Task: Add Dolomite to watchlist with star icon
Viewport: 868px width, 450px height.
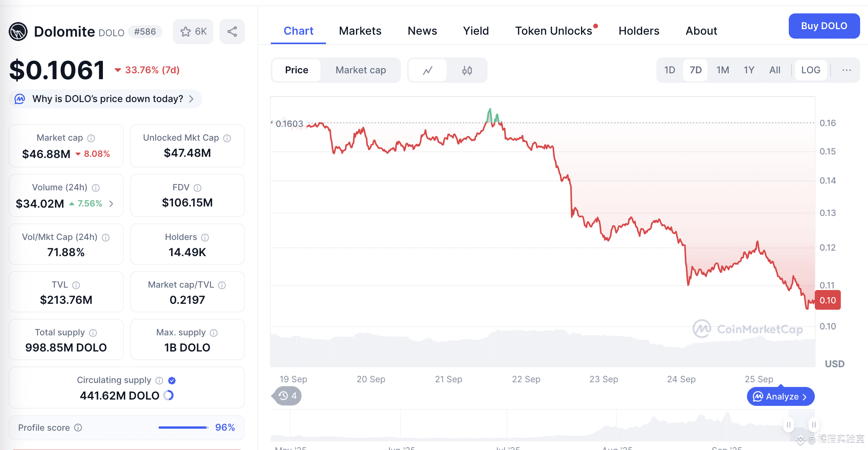Action: coord(193,32)
